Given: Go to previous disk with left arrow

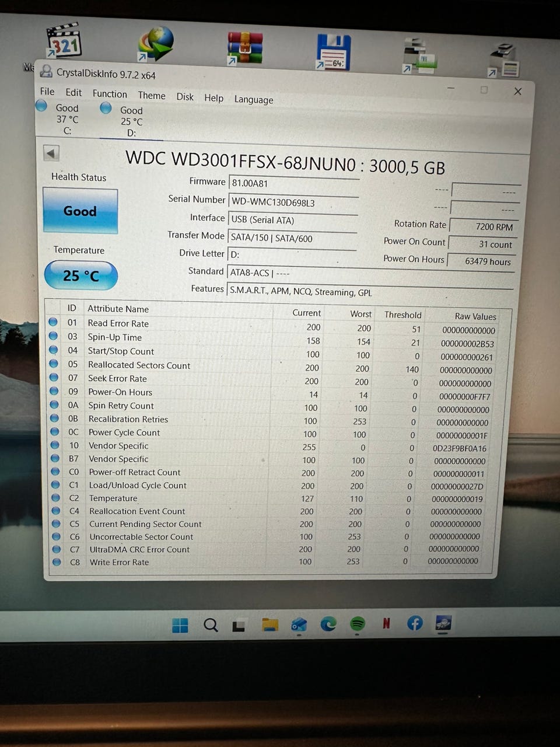Looking at the screenshot, I should 51,153.
